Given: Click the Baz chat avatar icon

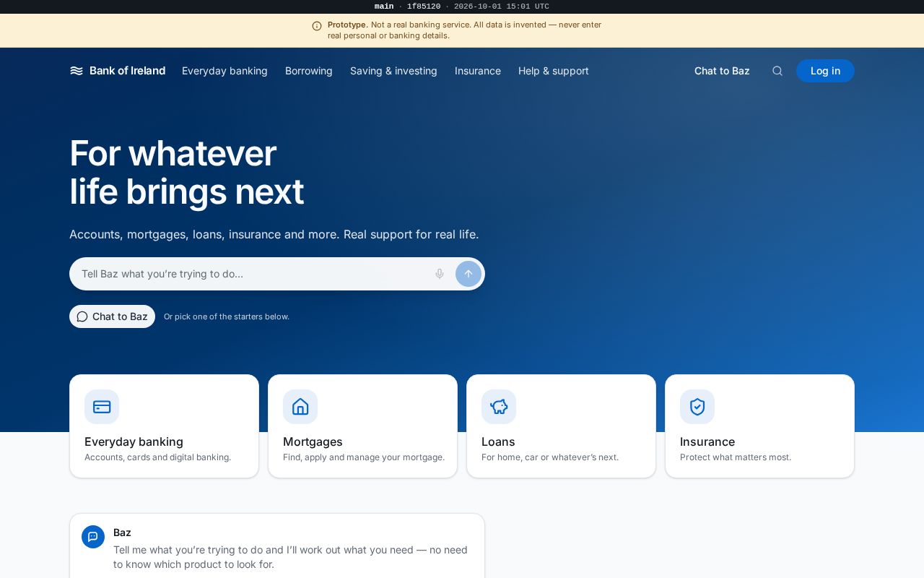Looking at the screenshot, I should (93, 537).
